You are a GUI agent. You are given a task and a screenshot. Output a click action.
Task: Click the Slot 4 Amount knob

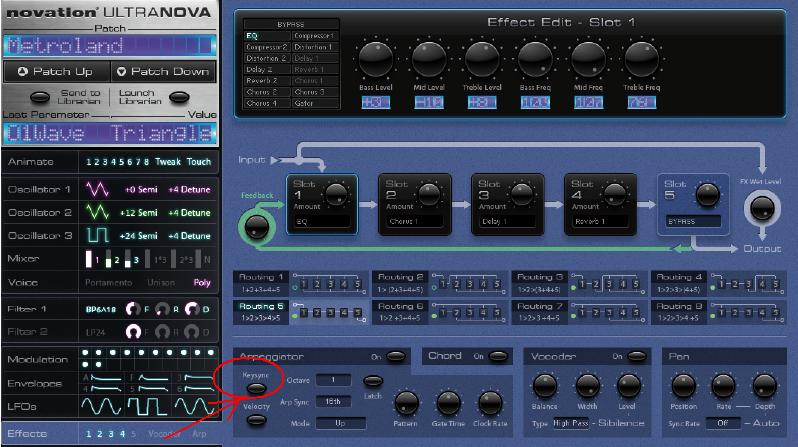coord(614,194)
